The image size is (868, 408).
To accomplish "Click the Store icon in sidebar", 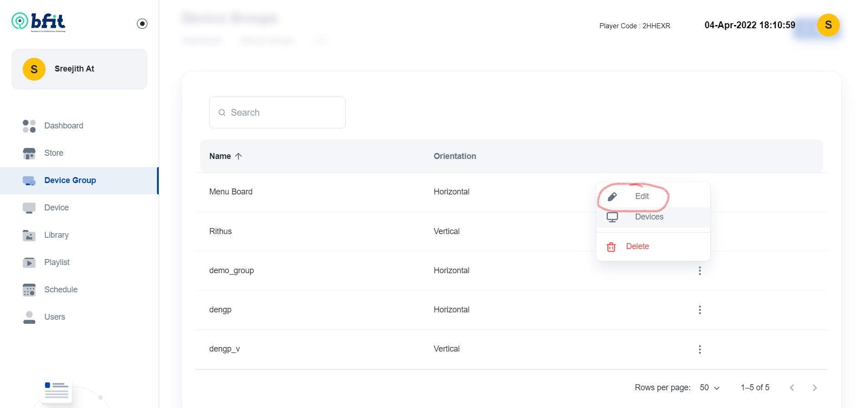I will point(29,153).
